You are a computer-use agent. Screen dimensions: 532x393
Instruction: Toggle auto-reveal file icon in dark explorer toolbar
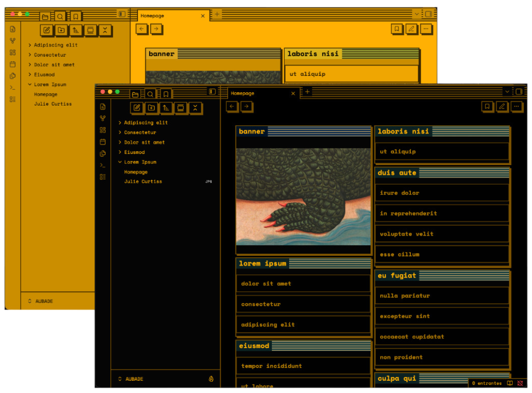[x=180, y=107]
